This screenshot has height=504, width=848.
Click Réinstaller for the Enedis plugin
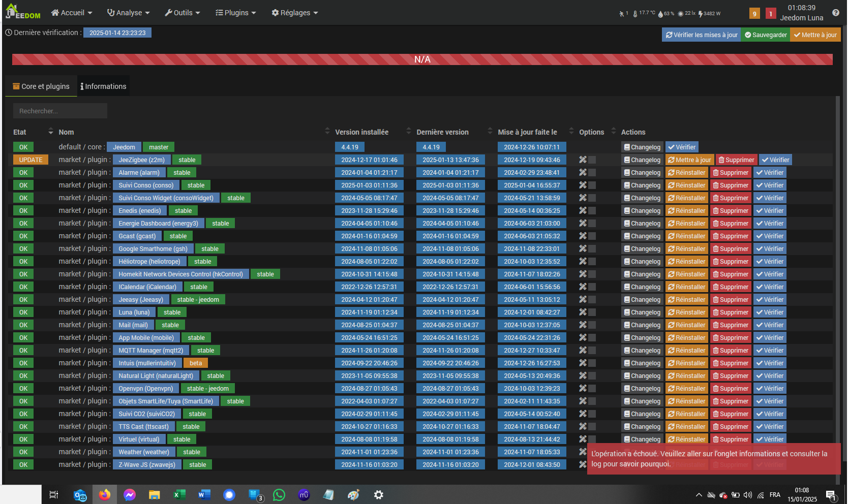click(x=687, y=210)
